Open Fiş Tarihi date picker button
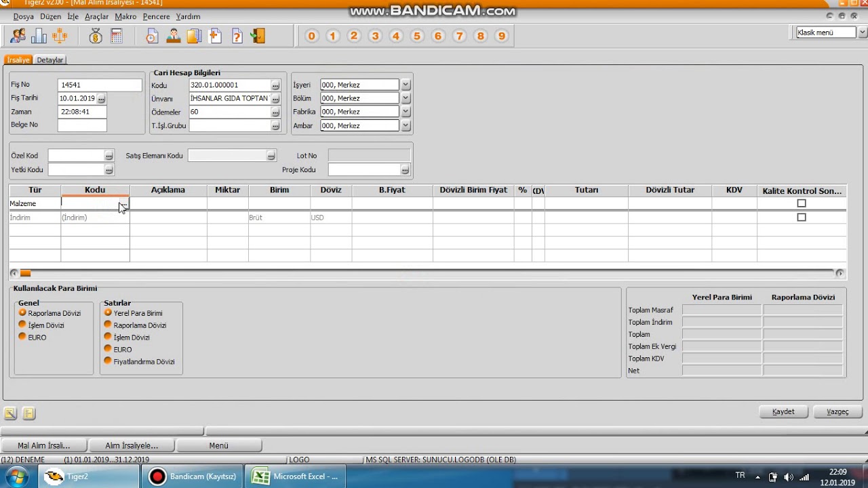Viewport: 868px width, 488px height. click(101, 99)
